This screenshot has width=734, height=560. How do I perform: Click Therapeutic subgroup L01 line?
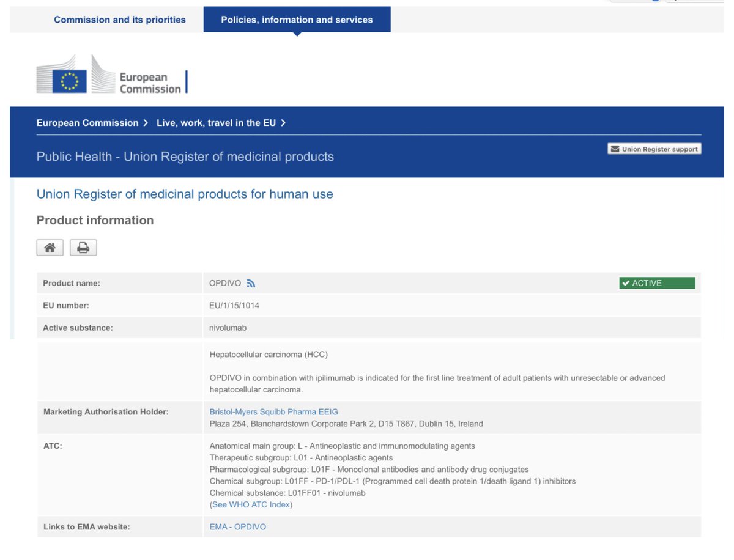click(301, 457)
